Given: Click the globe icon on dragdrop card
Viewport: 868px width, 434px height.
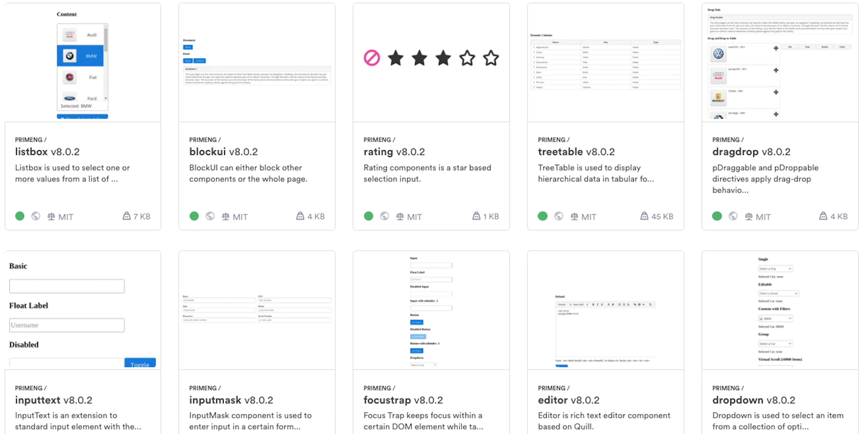Looking at the screenshot, I should (733, 216).
